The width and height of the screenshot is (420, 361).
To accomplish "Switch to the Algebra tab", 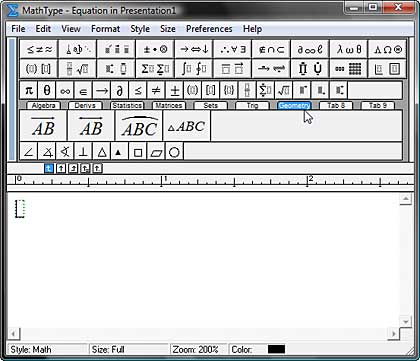I will click(x=43, y=106).
